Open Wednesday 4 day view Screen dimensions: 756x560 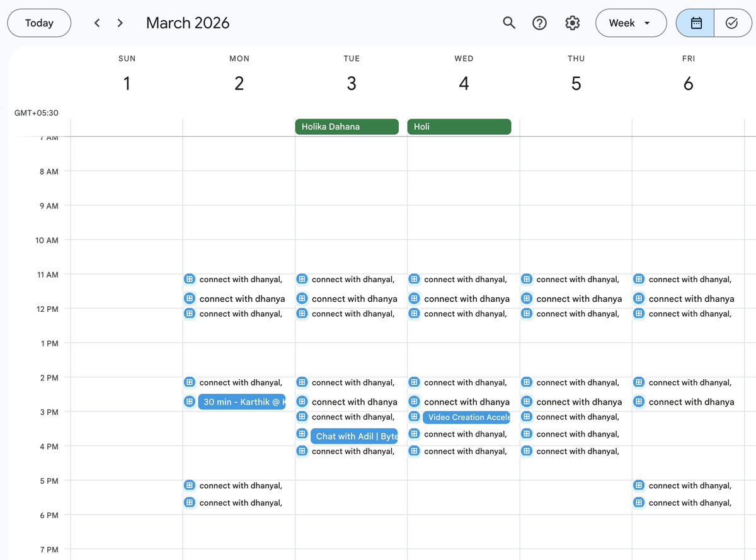(464, 83)
